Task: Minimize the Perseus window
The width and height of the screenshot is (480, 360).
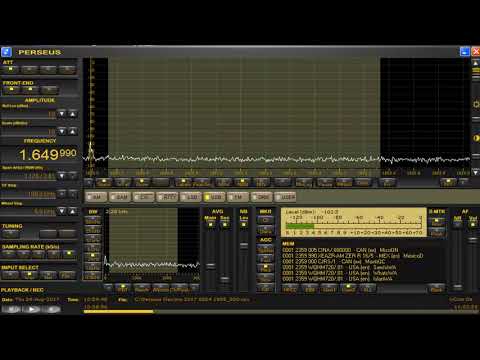Action: click(x=465, y=52)
